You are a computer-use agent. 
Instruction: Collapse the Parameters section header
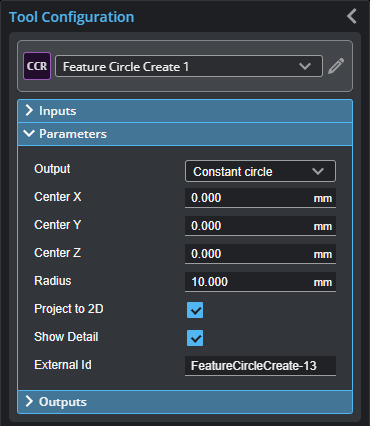185,134
